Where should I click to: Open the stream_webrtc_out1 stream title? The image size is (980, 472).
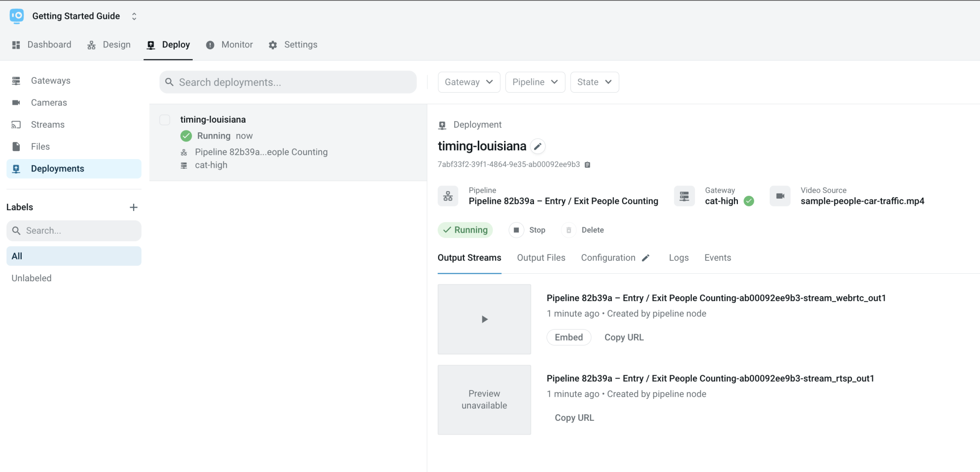(716, 298)
